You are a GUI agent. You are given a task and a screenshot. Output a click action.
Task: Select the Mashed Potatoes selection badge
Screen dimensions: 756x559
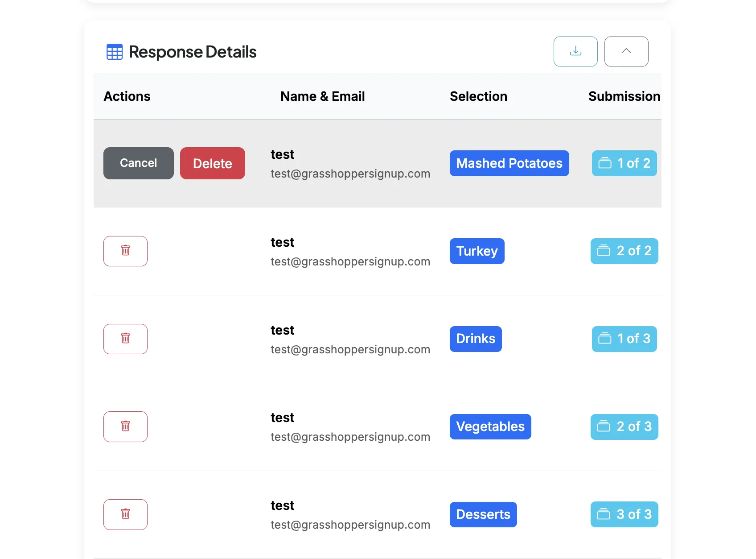pyautogui.click(x=509, y=163)
